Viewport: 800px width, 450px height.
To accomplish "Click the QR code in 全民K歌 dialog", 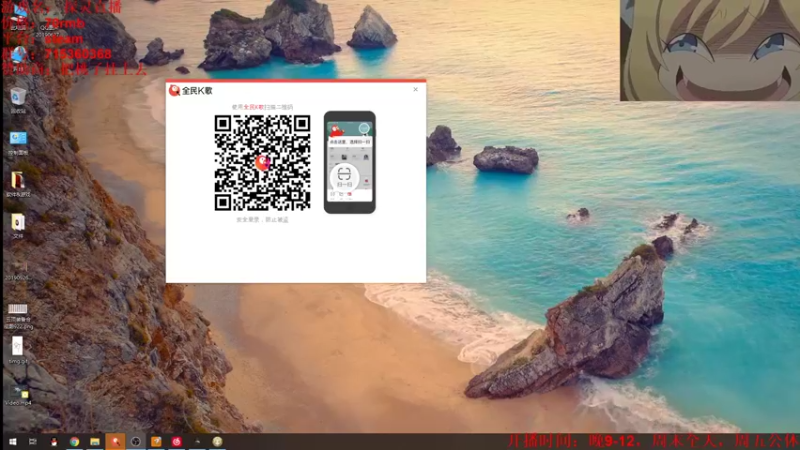I will (x=262, y=162).
